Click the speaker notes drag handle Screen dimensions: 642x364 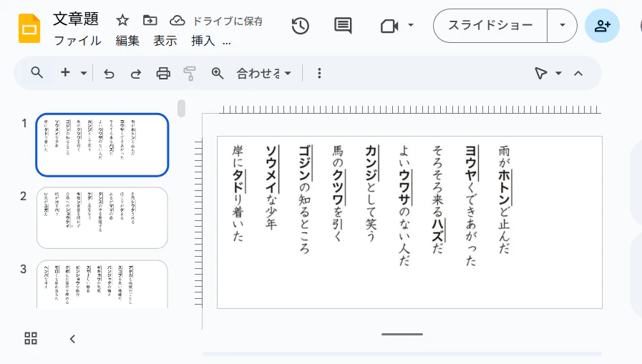point(402,334)
